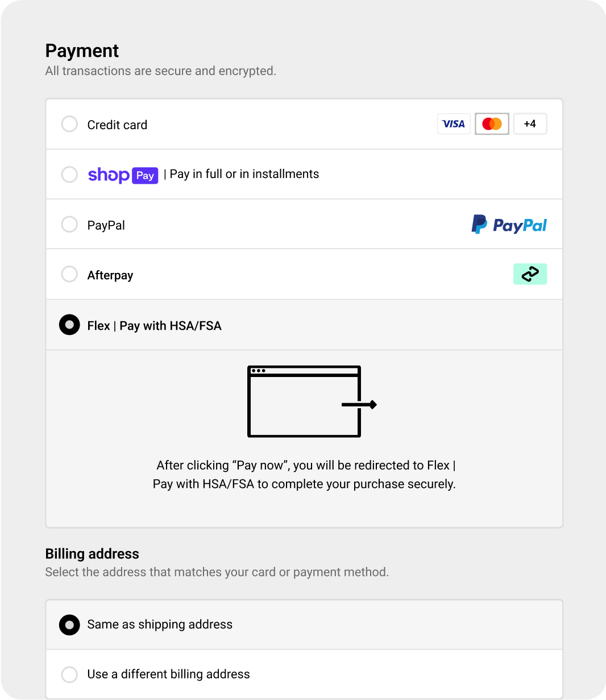
Task: Click the Visa card icon
Action: 454,124
